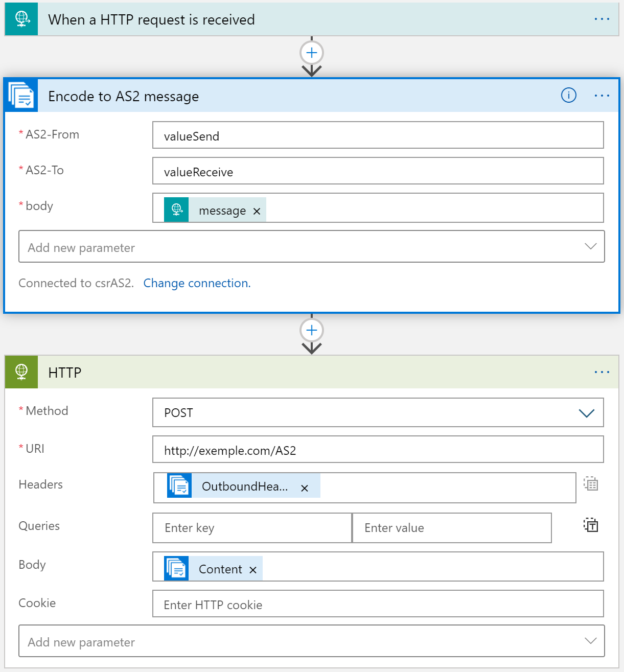The width and height of the screenshot is (624, 672).
Task: Open the Method POST dropdown
Action: coord(378,412)
